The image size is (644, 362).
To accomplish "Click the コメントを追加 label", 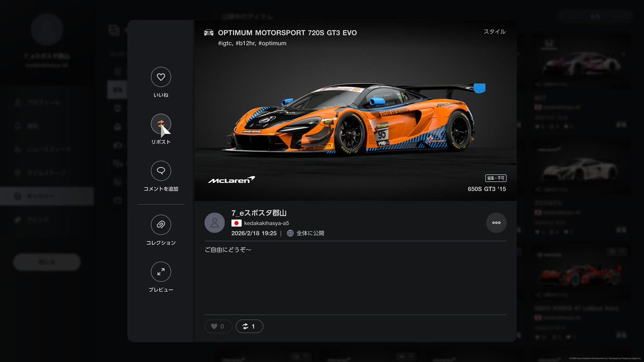I will coord(161,189).
